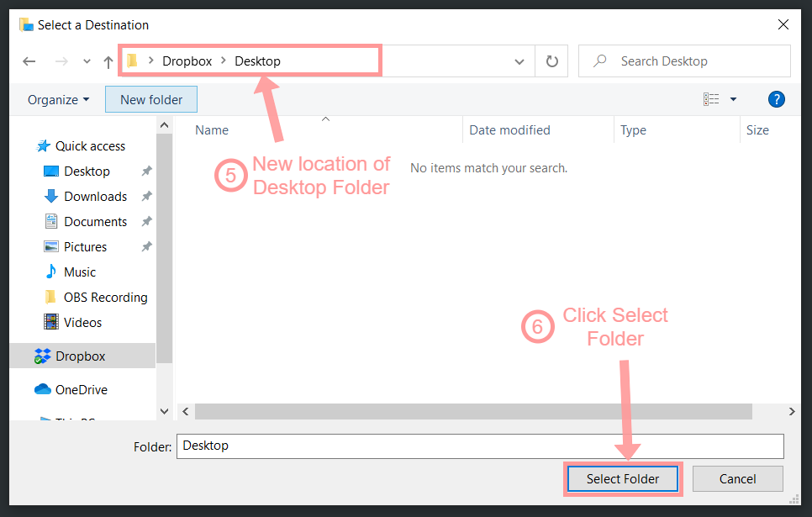Refresh the current folder view

coord(552,61)
